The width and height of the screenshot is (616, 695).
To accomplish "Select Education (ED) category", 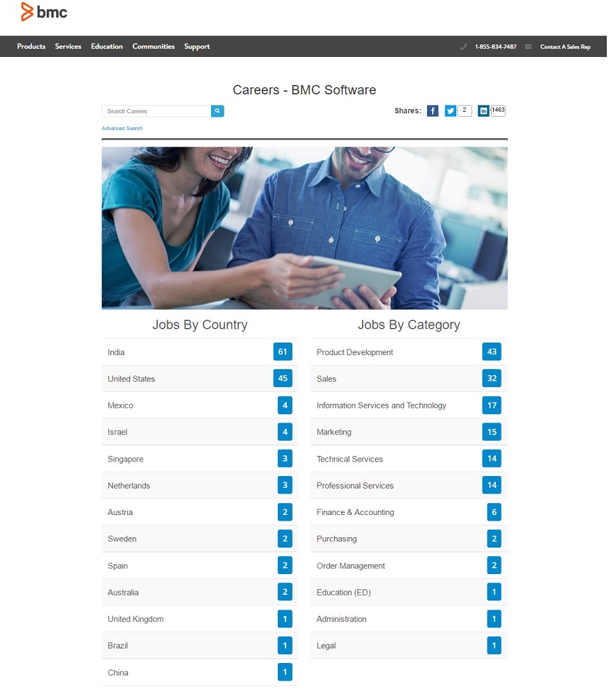I will coord(409,592).
